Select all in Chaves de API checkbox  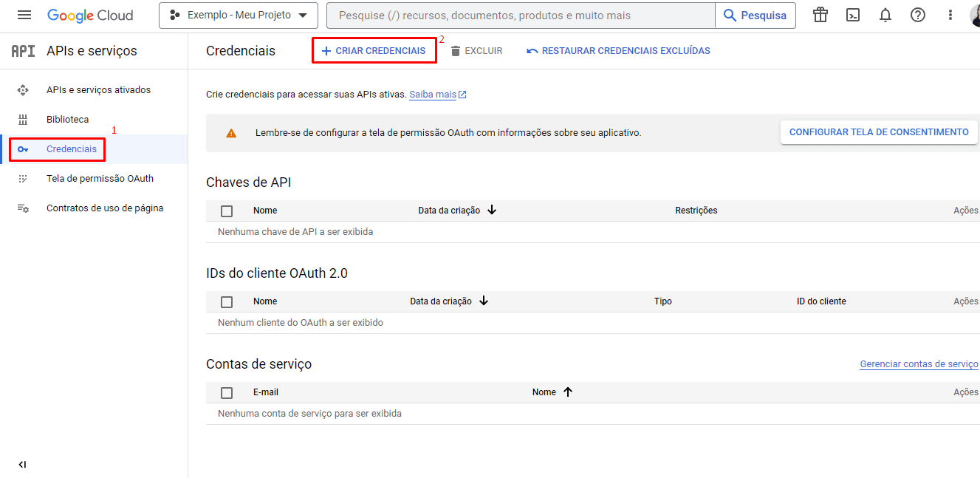[227, 211]
